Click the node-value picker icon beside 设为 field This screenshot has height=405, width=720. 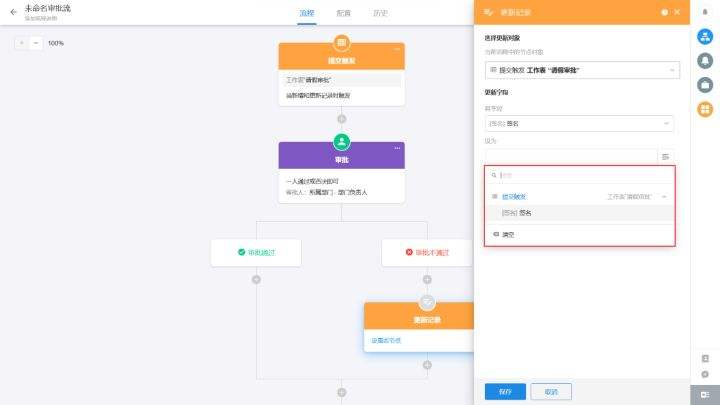tap(666, 157)
